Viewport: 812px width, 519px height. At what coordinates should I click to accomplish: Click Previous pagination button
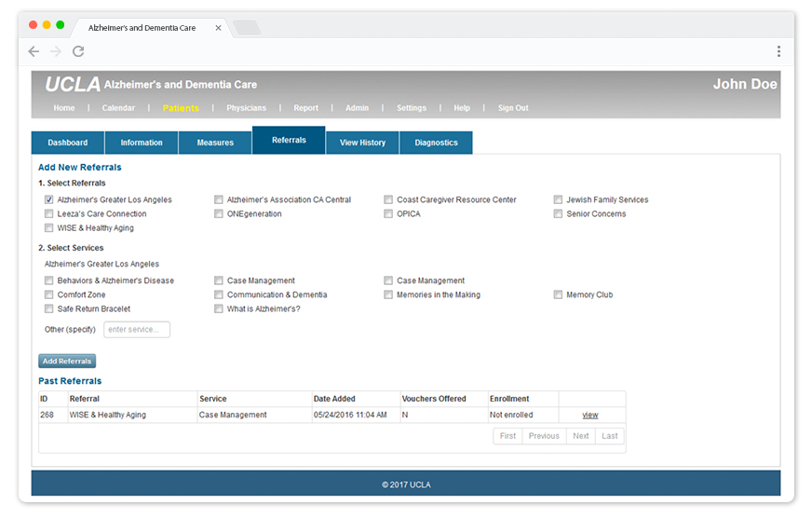click(x=544, y=436)
